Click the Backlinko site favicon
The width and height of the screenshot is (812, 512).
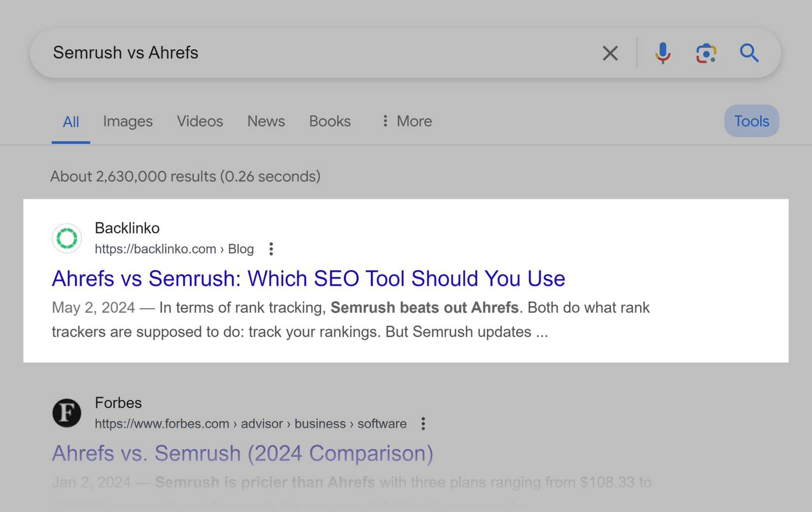(x=66, y=238)
